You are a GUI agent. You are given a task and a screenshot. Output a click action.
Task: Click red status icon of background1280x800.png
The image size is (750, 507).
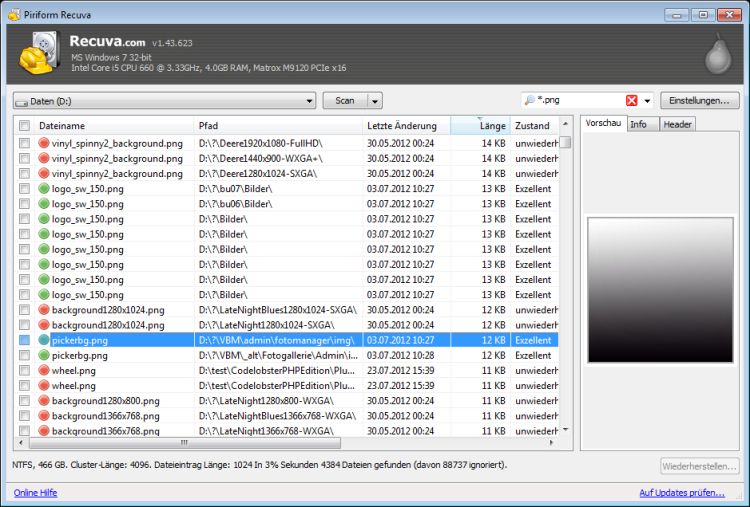(x=44, y=401)
